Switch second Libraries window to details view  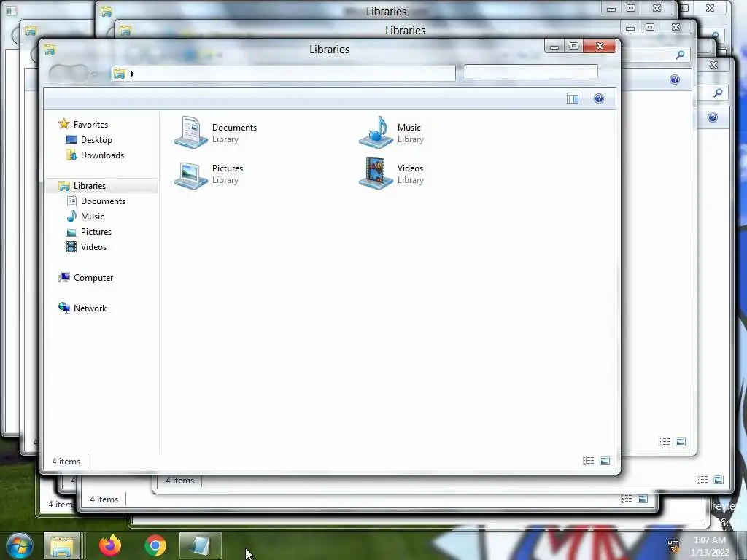pos(664,442)
